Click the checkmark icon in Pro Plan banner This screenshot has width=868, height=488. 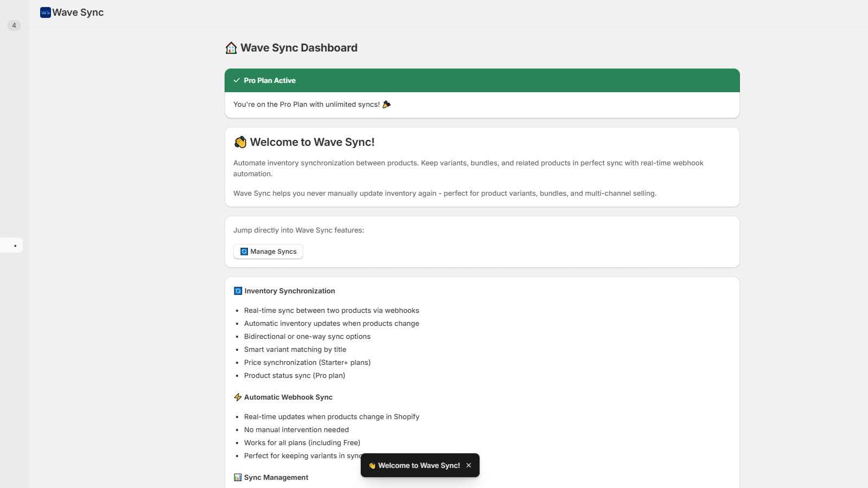coord(237,80)
